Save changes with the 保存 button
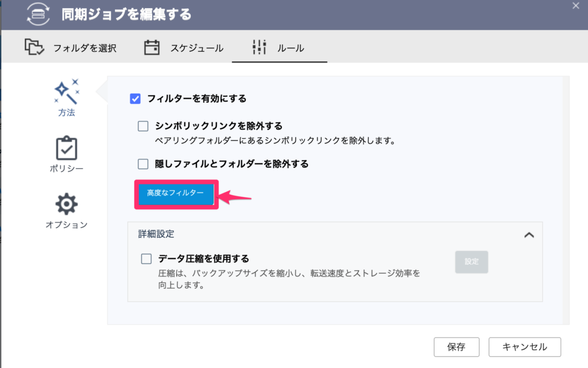 [457, 347]
